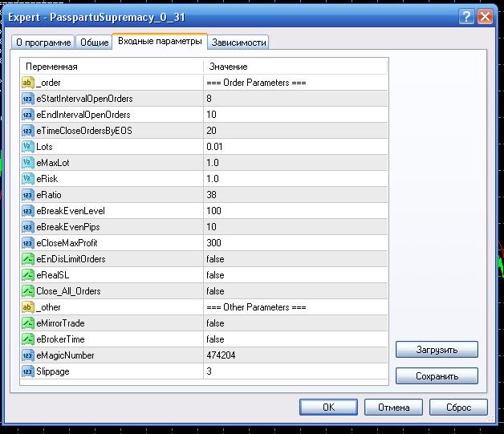The image size is (504, 434).
Task: Click the Значение column header
Action: tap(295, 67)
